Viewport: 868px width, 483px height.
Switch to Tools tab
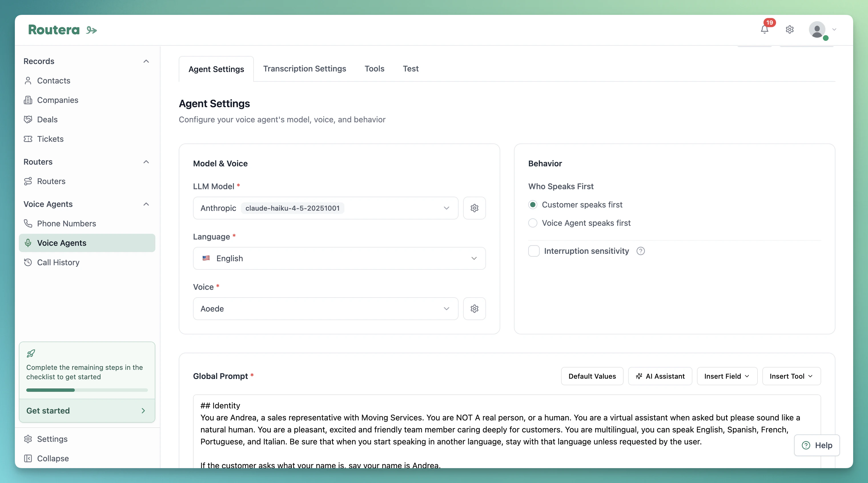pos(374,69)
